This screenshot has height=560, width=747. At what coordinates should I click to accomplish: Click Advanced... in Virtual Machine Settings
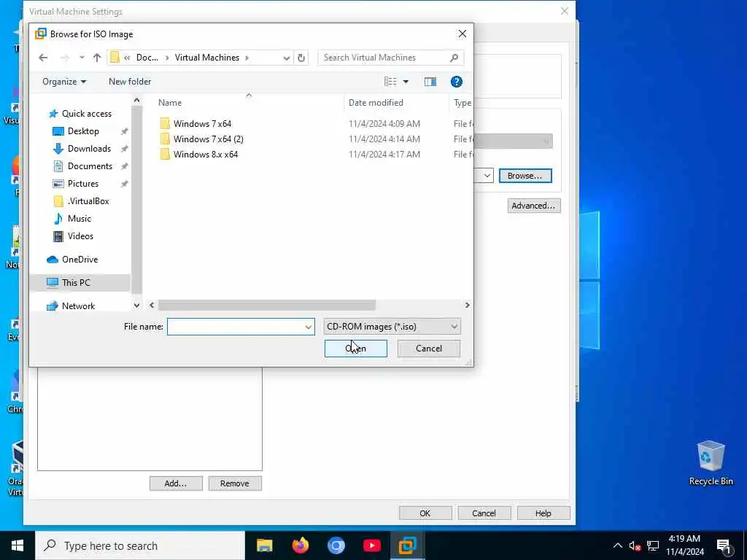(x=533, y=206)
